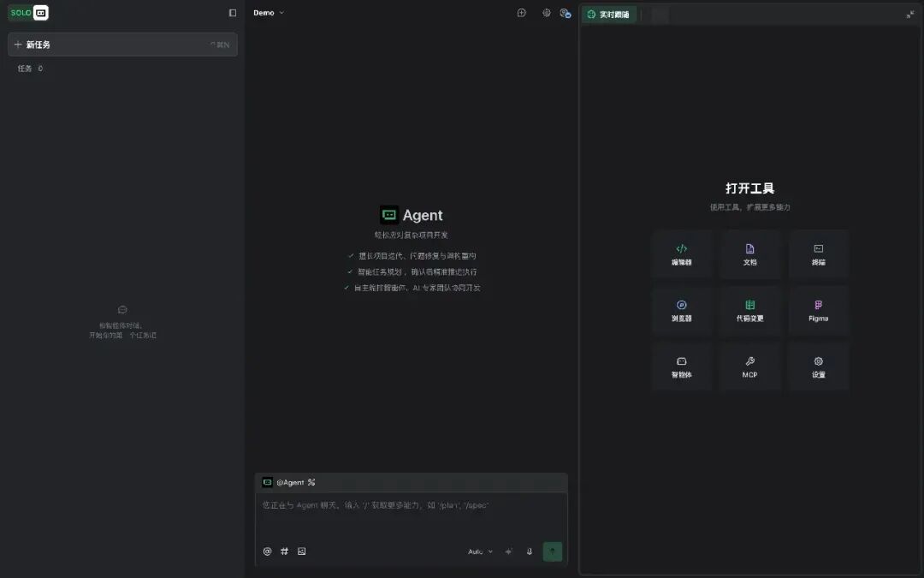Open the 代码变更 code changes tool
The width and height of the screenshot is (924, 578).
point(750,311)
